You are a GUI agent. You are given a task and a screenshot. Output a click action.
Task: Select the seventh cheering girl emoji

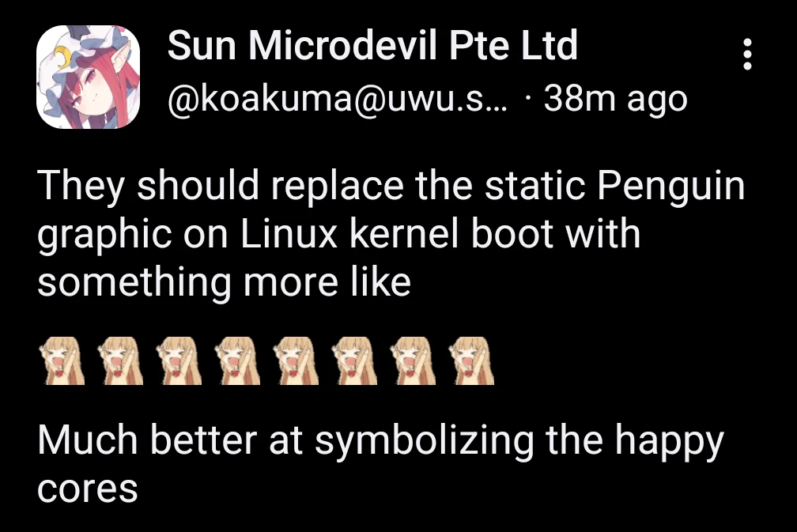click(412, 360)
